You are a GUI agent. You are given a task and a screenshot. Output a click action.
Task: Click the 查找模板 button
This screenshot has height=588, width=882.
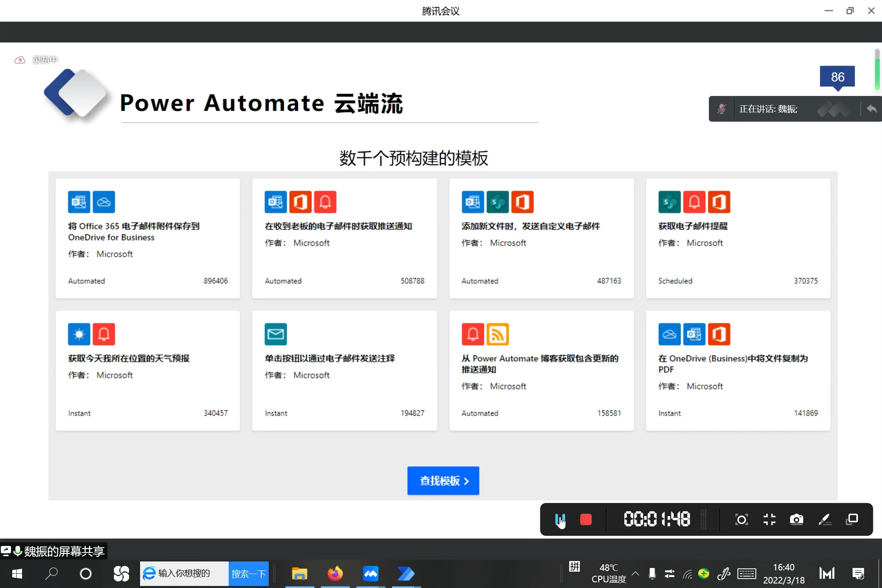click(443, 481)
